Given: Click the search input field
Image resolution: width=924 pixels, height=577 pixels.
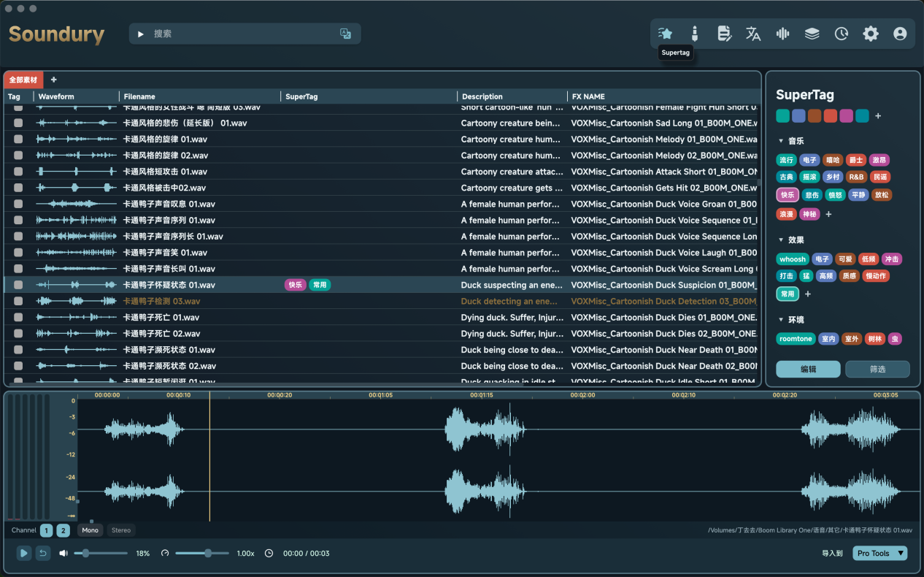Looking at the screenshot, I should tap(245, 34).
